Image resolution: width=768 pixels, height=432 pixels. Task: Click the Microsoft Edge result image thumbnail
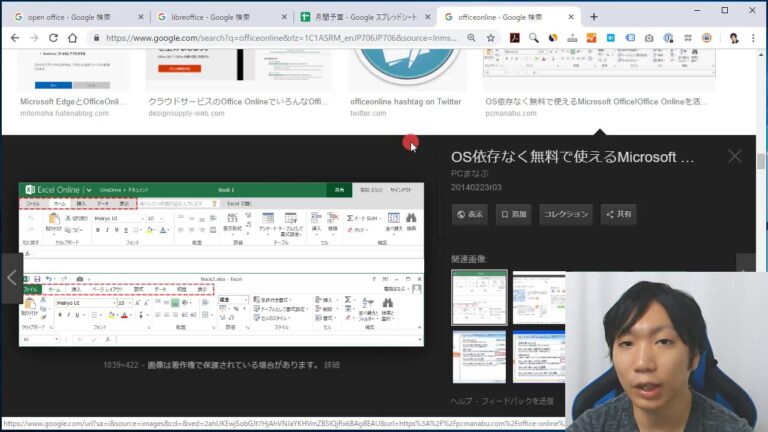73,70
